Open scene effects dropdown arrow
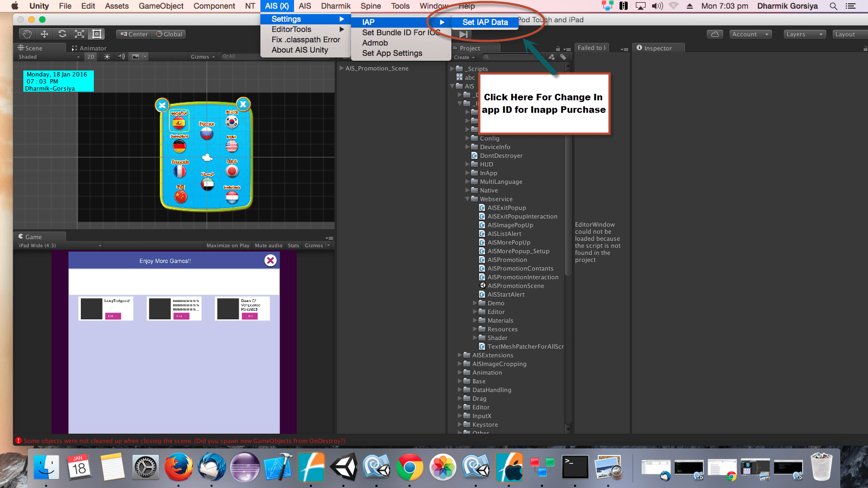Screen dimensions: 868x488 coord(145,56)
